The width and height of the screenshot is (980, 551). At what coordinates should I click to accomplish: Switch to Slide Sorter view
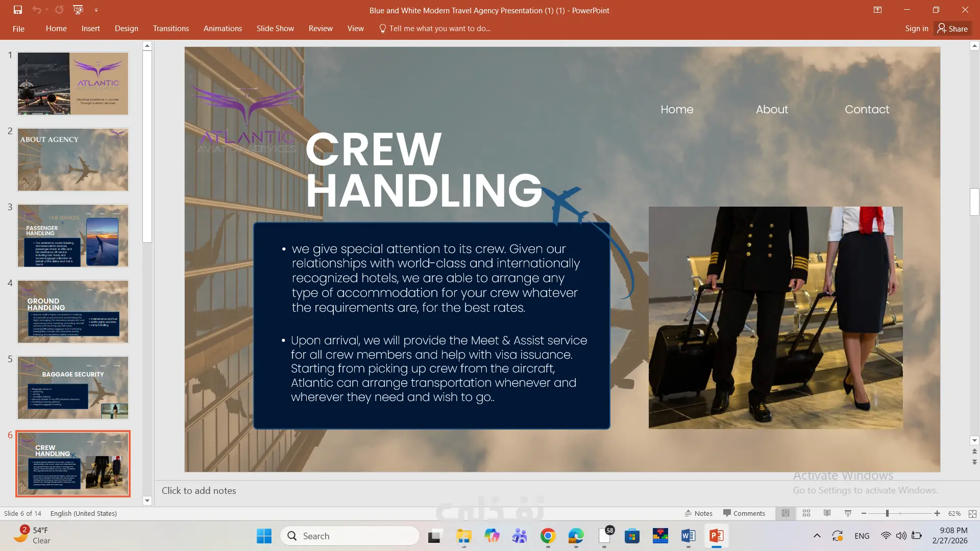pyautogui.click(x=806, y=513)
